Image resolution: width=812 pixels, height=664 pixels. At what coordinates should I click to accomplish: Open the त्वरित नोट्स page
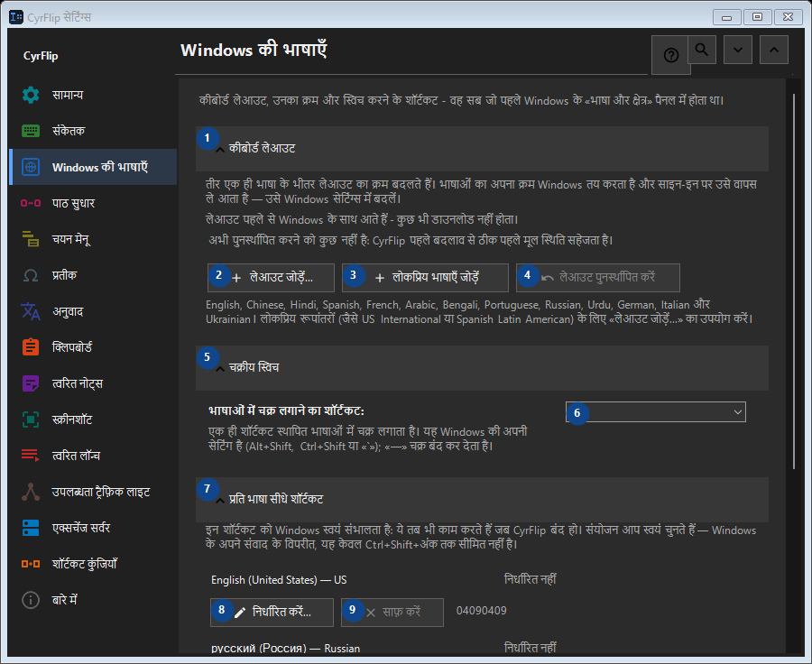(x=93, y=383)
